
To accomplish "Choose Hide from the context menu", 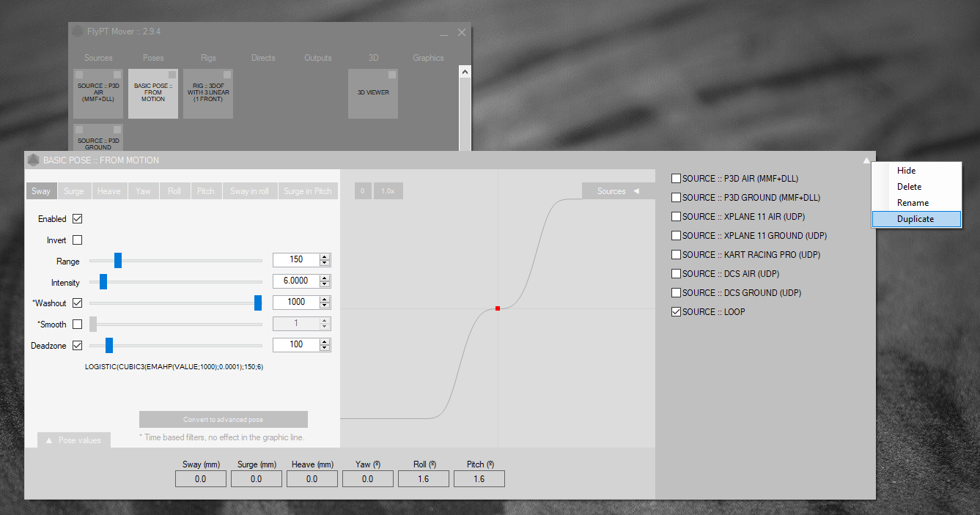I will coord(916,171).
